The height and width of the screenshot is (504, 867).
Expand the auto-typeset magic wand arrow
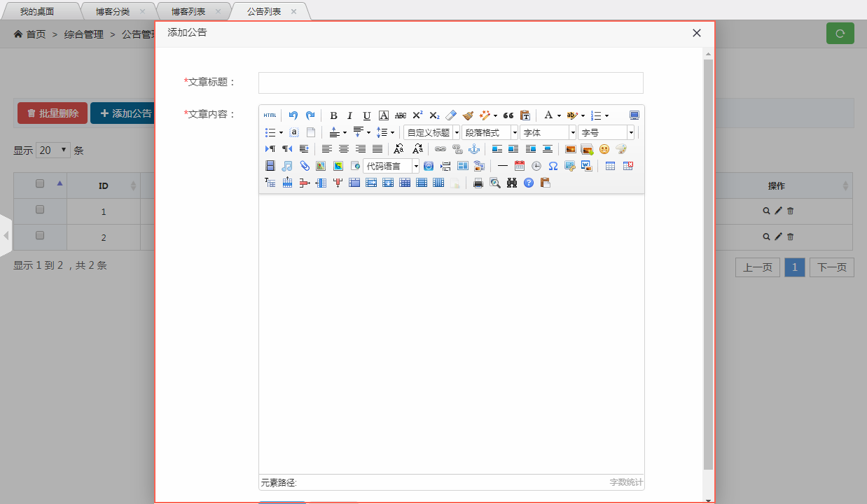click(495, 115)
